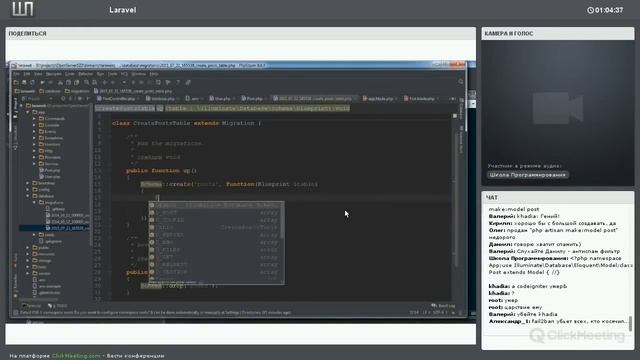Switch to the .env editor tab
Viewport: 640px width, 360px height.
[x=194, y=99]
